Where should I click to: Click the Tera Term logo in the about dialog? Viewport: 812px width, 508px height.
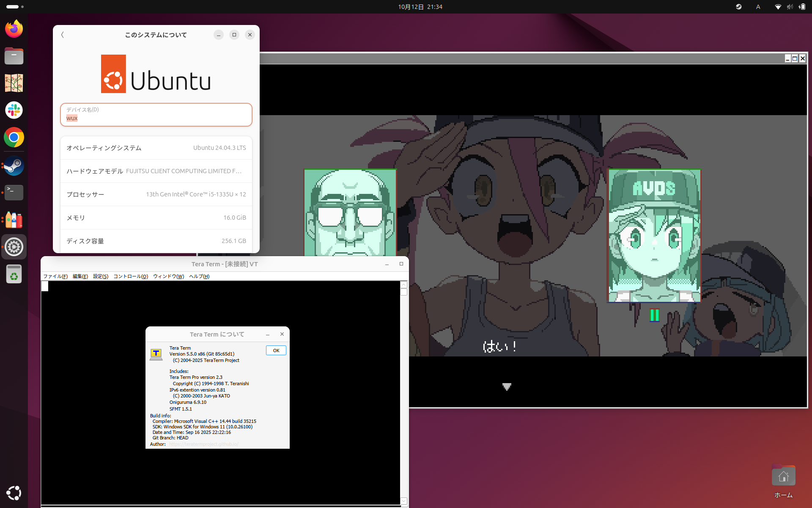(156, 354)
